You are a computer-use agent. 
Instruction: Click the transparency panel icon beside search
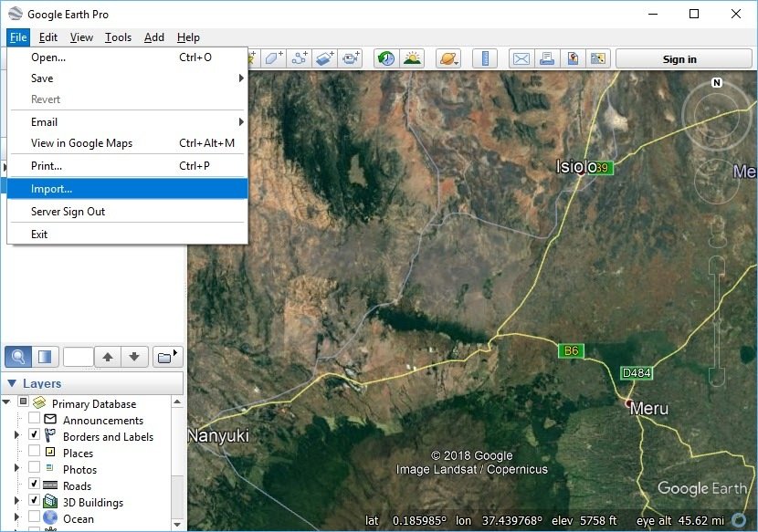(45, 357)
